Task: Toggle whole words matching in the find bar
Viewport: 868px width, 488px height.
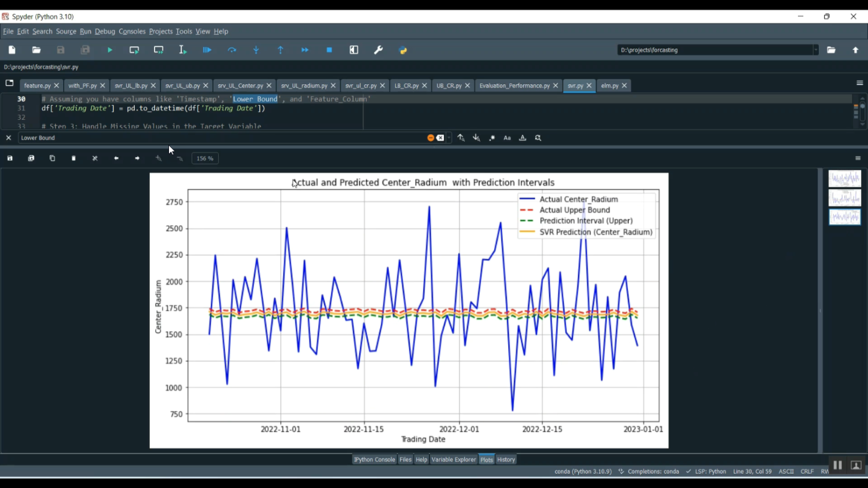Action: click(523, 138)
